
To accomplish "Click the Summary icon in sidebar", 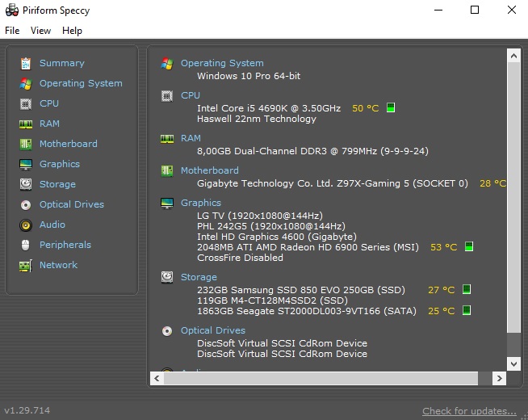I will tap(25, 63).
